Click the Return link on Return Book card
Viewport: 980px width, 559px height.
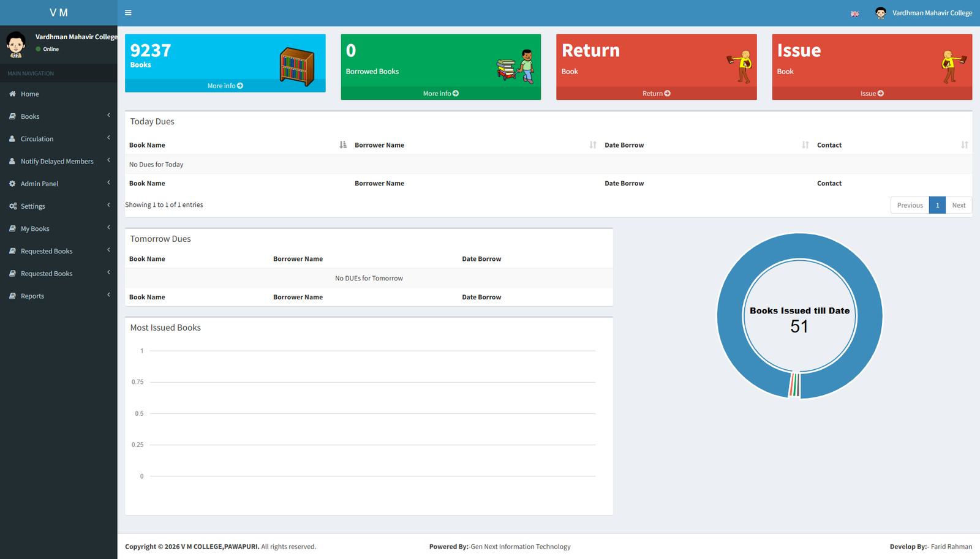[x=656, y=94]
